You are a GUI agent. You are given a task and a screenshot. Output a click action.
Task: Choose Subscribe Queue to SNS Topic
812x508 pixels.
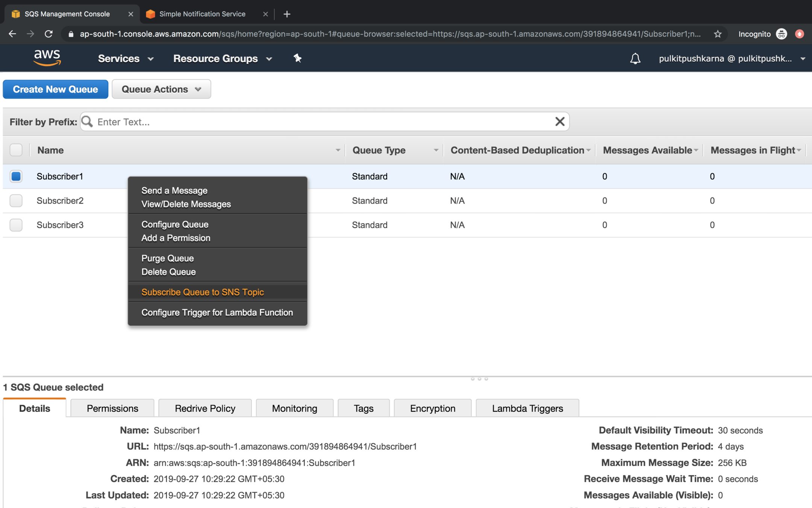tap(202, 292)
